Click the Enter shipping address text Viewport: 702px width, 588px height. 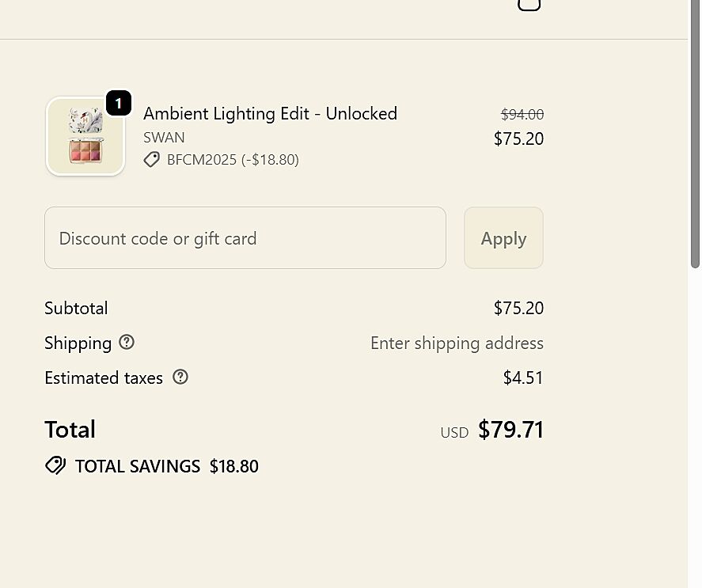tap(457, 343)
